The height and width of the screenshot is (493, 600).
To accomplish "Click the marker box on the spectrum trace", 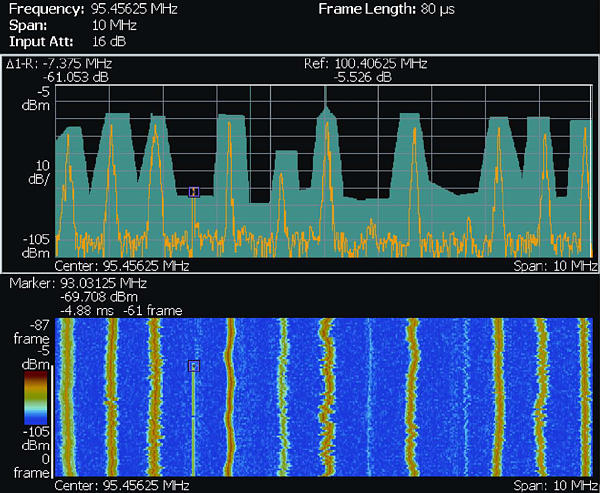I will [194, 192].
